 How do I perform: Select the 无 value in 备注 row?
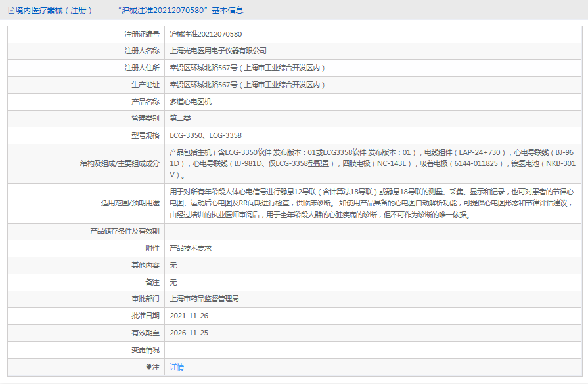coord(173,282)
